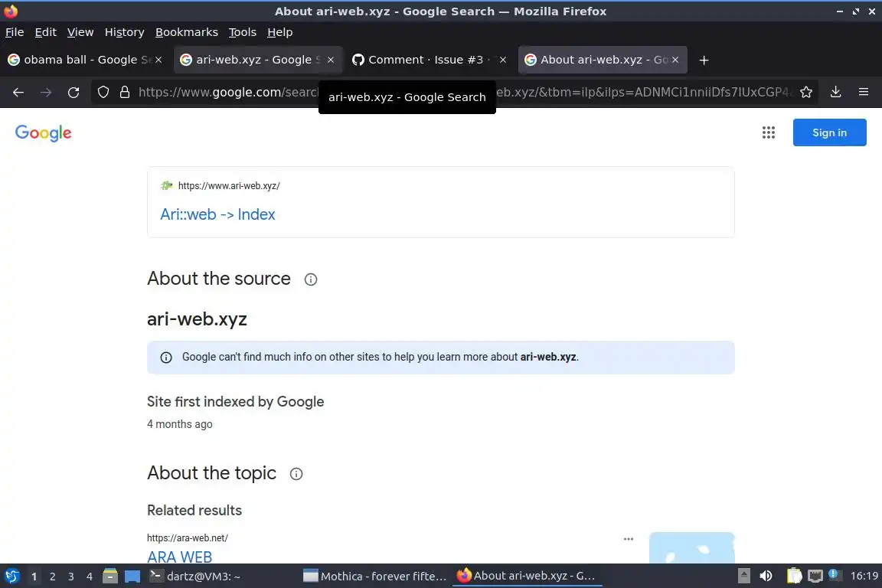882x588 pixels.
Task: Open the ARA WEB result link
Action: coord(179,557)
